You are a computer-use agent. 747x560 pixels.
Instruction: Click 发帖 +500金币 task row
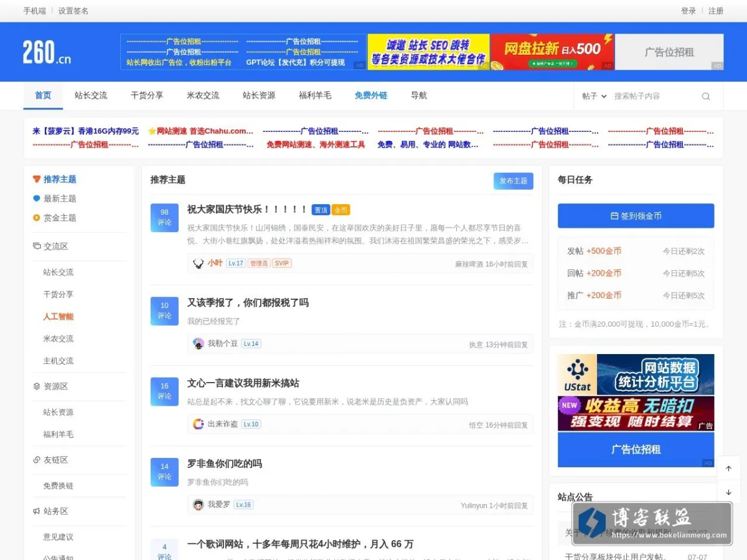(636, 251)
